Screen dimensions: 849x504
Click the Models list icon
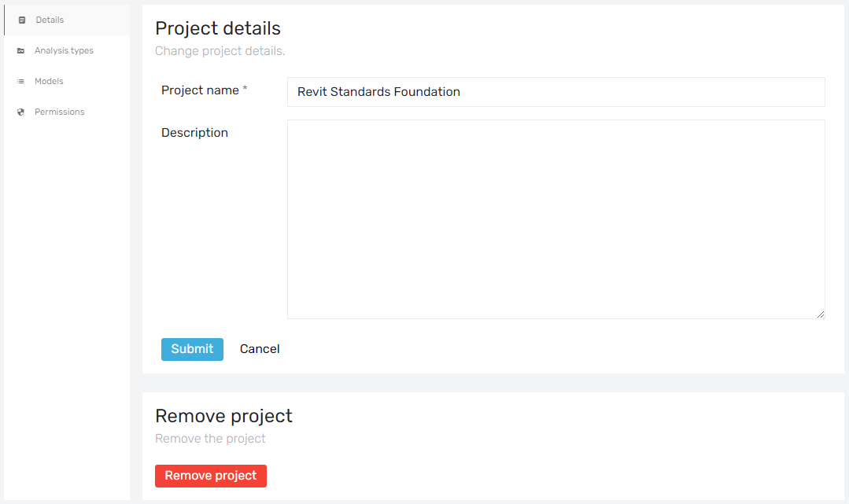point(20,81)
